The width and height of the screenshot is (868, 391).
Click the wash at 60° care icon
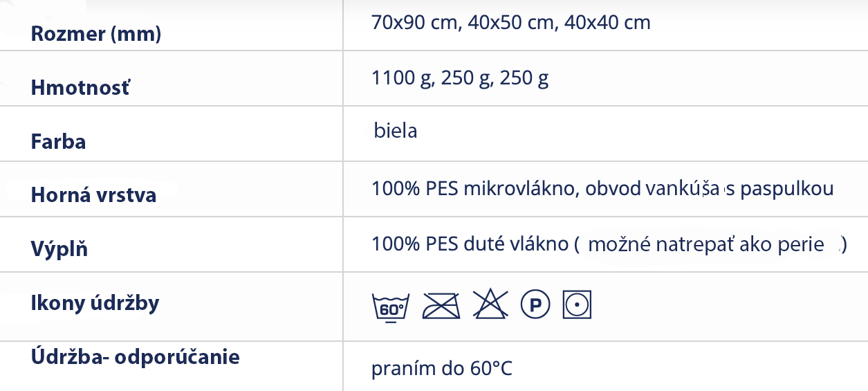391,306
